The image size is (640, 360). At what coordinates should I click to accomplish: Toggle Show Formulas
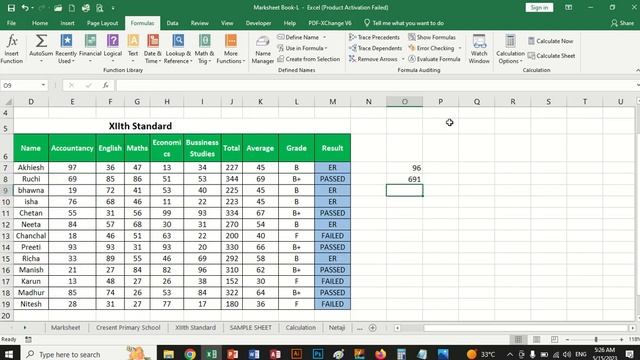click(432, 37)
